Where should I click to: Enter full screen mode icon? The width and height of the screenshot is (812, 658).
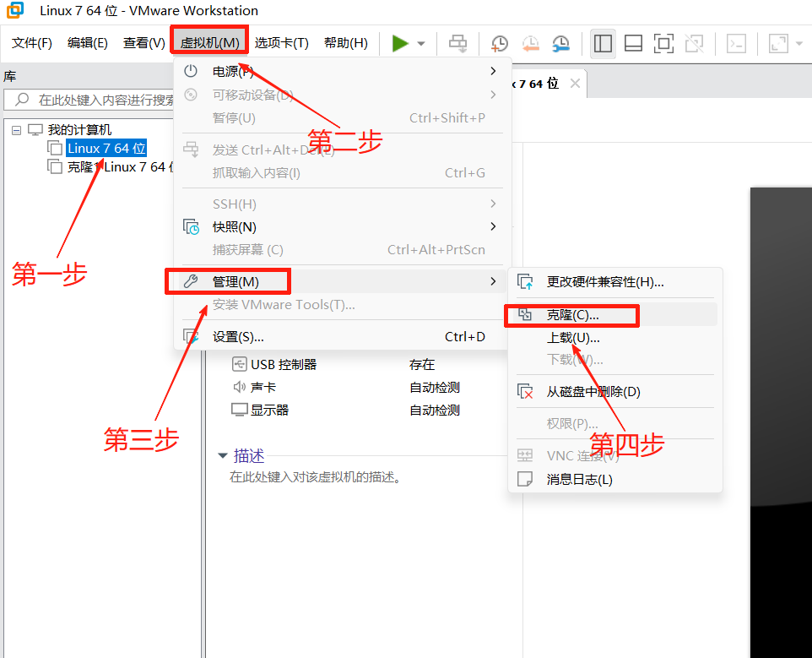(664, 44)
